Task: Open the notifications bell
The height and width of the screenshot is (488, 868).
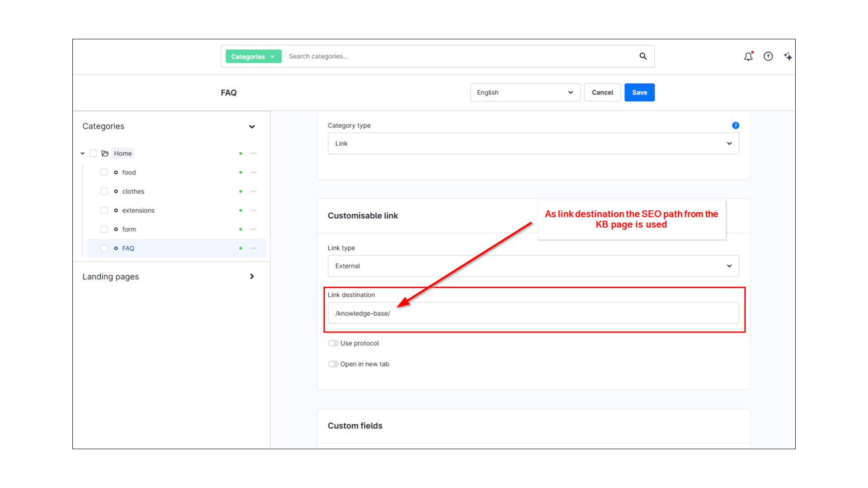Action: click(748, 56)
